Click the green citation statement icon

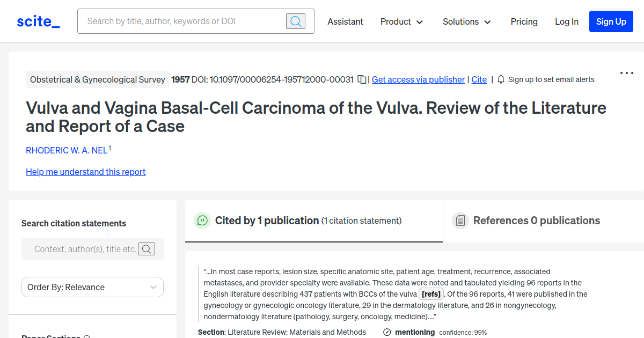pos(202,221)
